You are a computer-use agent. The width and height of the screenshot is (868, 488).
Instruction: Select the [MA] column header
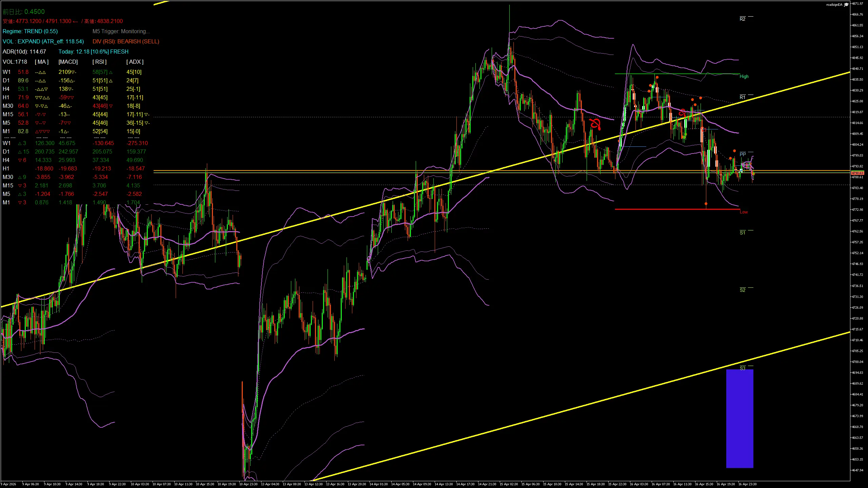click(41, 62)
